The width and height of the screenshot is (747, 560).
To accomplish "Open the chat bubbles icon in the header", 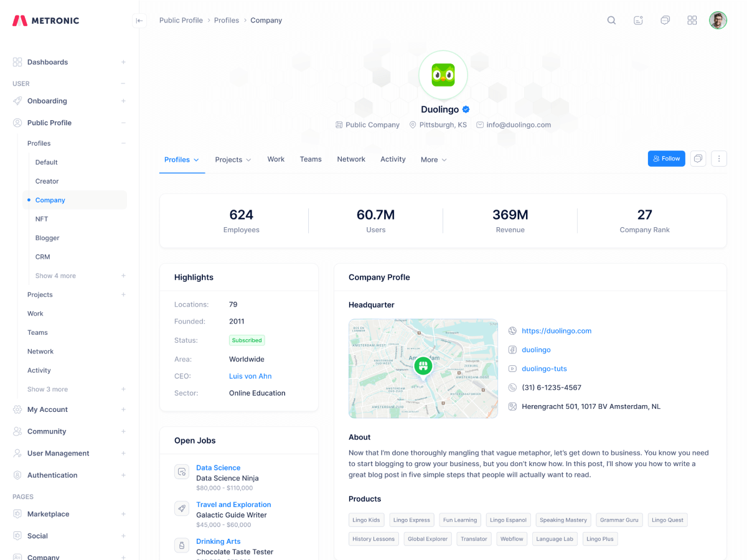I will coord(665,20).
